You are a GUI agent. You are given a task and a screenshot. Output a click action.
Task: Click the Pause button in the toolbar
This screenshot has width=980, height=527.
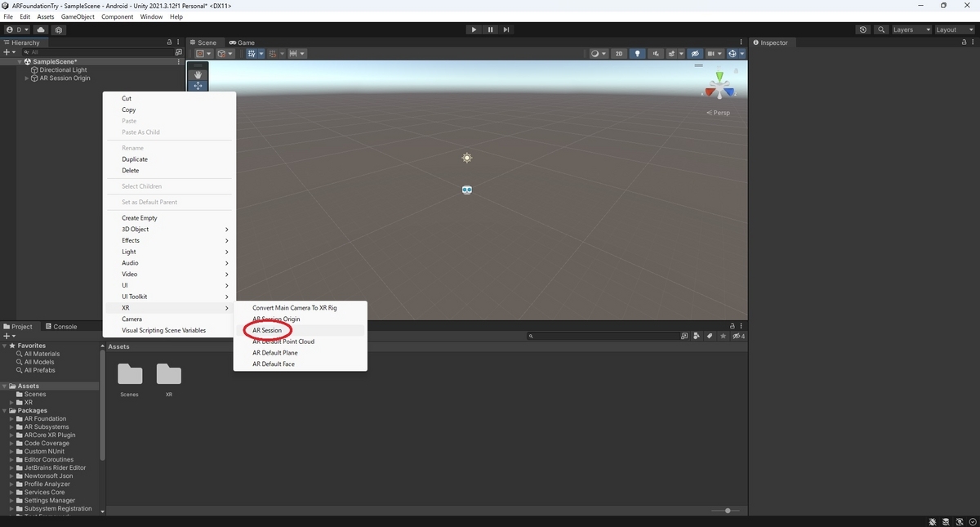pos(490,29)
